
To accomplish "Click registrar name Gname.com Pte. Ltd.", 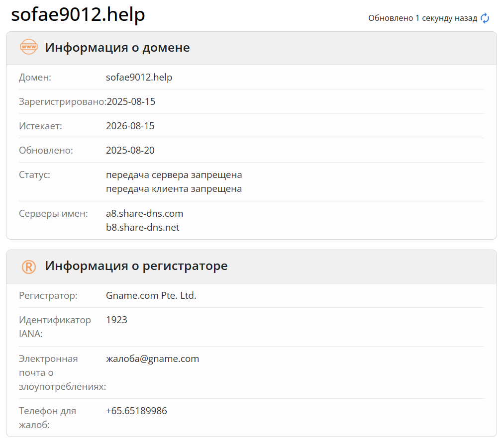I will pyautogui.click(x=151, y=295).
